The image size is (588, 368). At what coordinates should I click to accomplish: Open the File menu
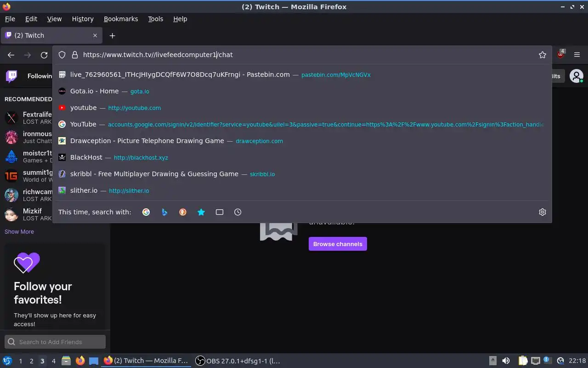click(10, 19)
